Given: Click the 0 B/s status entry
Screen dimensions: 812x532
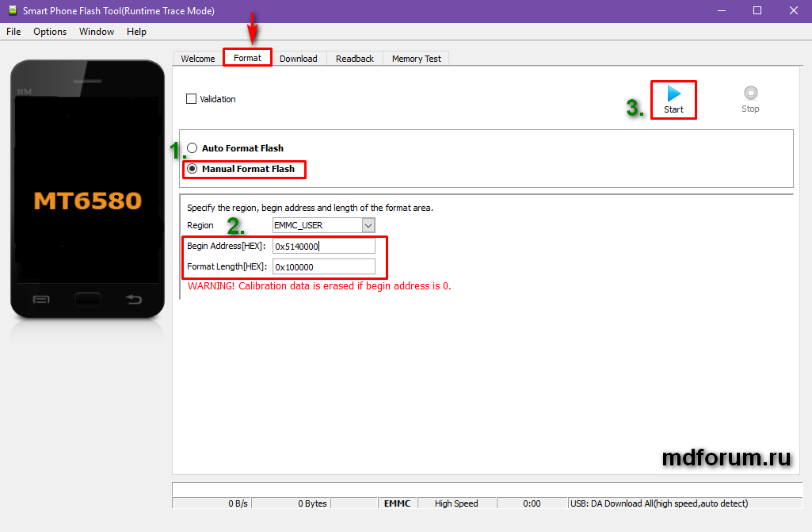Looking at the screenshot, I should (x=212, y=503).
